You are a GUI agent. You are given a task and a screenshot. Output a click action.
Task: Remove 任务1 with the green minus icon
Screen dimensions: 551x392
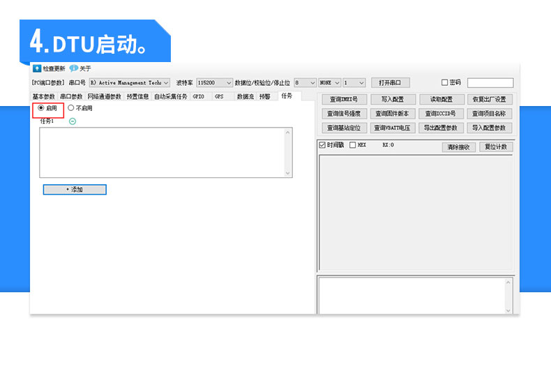coord(73,121)
